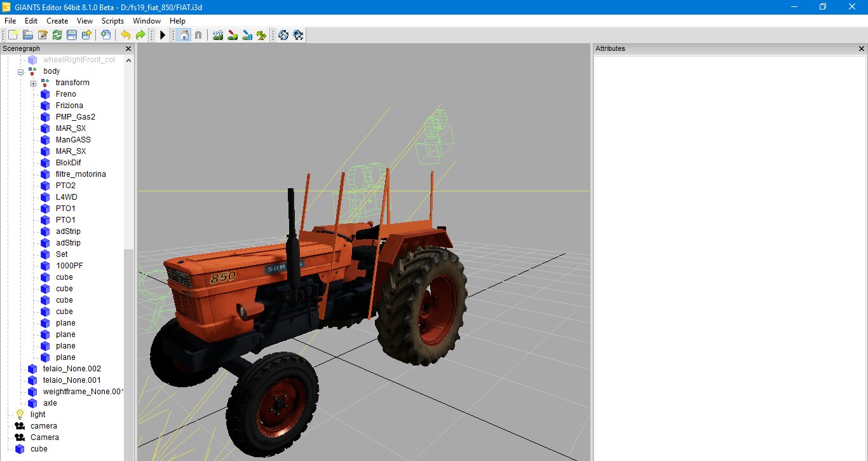The height and width of the screenshot is (461, 868).
Task: Click the last toolbar icon with circular arrow
Action: [x=298, y=35]
